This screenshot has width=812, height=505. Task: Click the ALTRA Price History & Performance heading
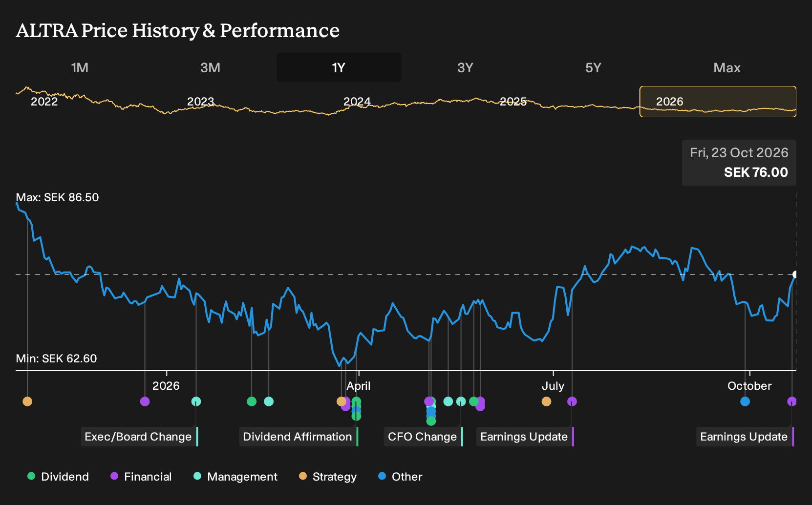click(178, 30)
